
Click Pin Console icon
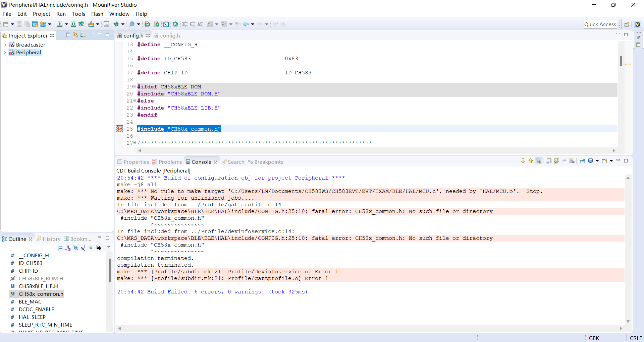pos(583,161)
